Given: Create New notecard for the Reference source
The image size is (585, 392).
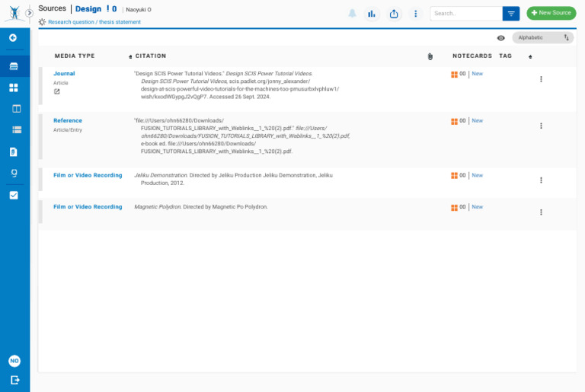Looking at the screenshot, I should (x=477, y=120).
